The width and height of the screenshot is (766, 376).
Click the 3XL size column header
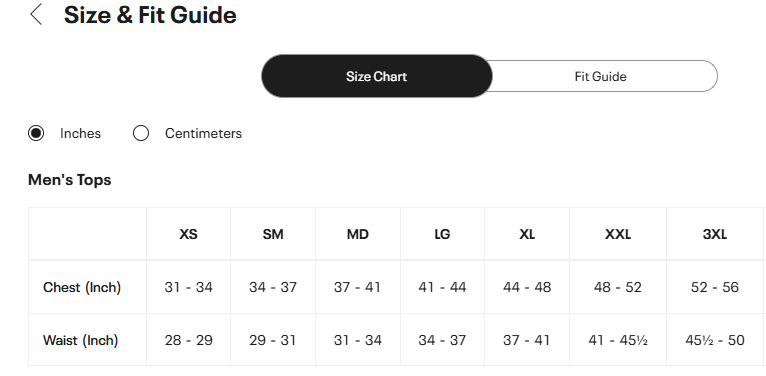[x=715, y=234]
